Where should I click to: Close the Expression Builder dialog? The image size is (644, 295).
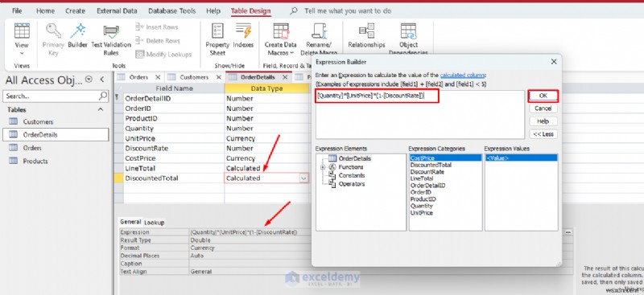554,62
